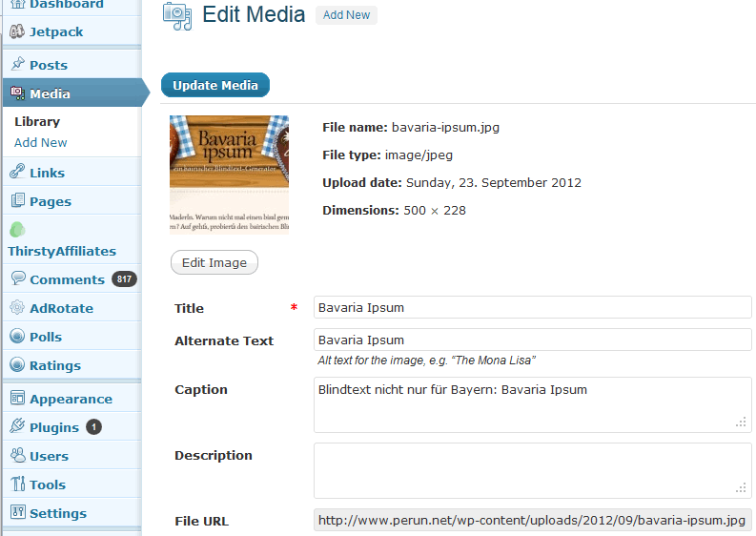The image size is (756, 536).
Task: Click the Pages document icon
Action: tap(18, 199)
